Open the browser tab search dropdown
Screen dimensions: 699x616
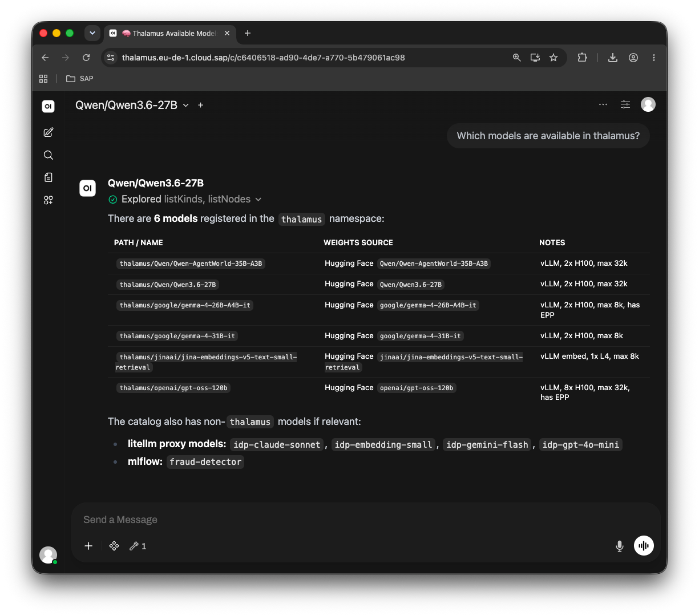[x=92, y=33]
